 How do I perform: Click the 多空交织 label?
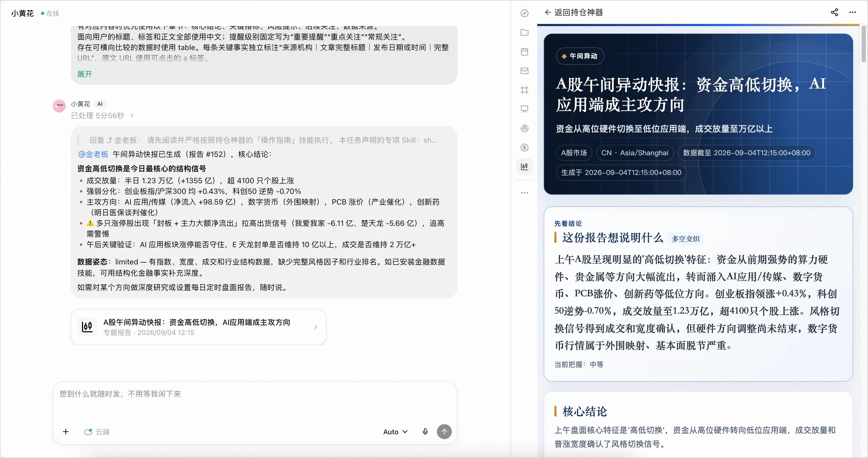tap(685, 239)
